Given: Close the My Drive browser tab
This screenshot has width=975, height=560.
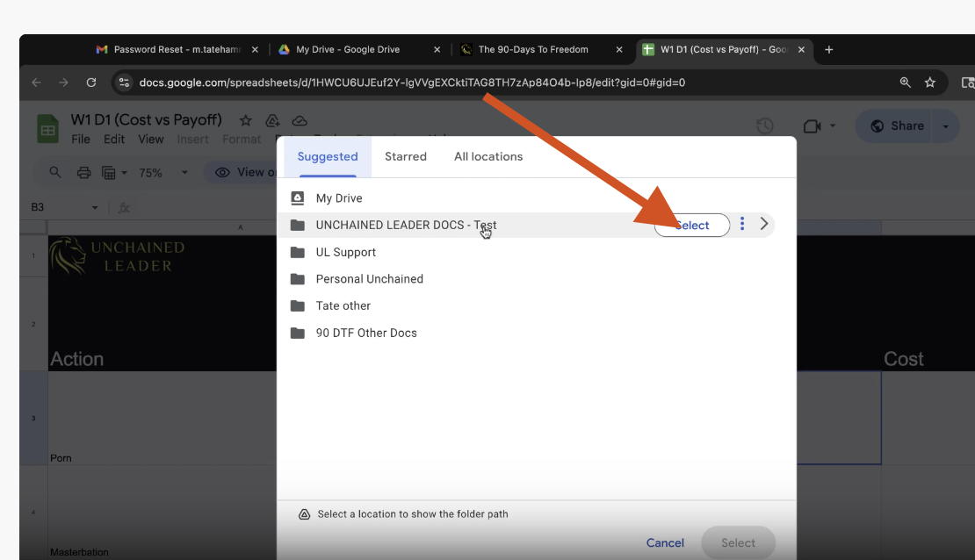Looking at the screenshot, I should tap(437, 50).
